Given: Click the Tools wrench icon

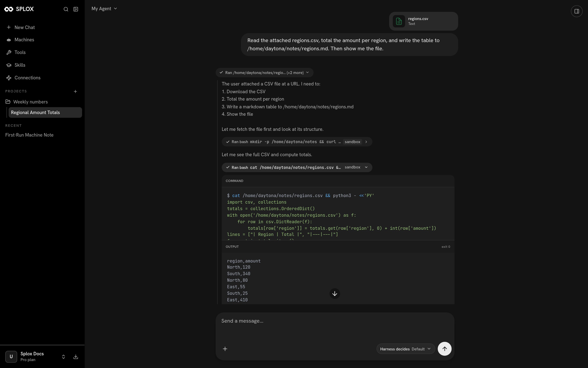Looking at the screenshot, I should [9, 52].
